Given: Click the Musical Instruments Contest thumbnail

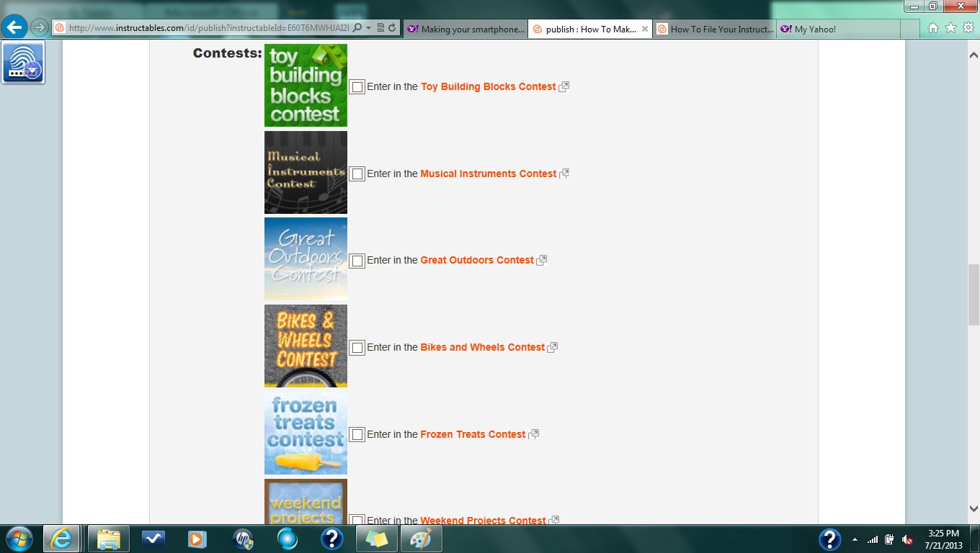Looking at the screenshot, I should (306, 172).
